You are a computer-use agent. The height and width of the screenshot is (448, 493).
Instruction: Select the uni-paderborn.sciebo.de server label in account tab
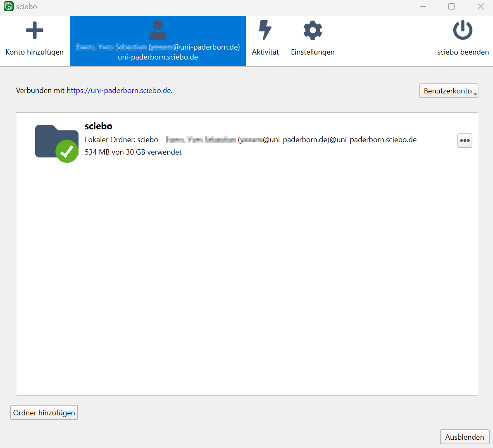pyautogui.click(x=157, y=57)
